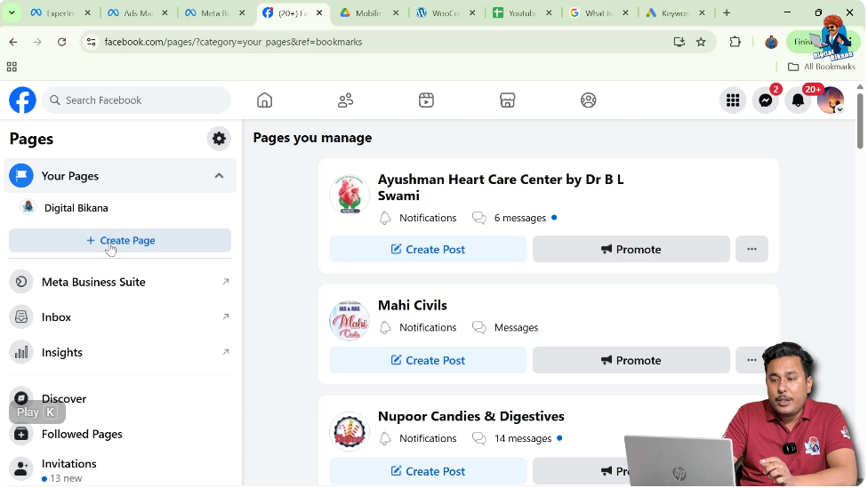Image resolution: width=868 pixels, height=488 pixels.
Task: Open the apps grid in bookmarks bar
Action: point(12,67)
